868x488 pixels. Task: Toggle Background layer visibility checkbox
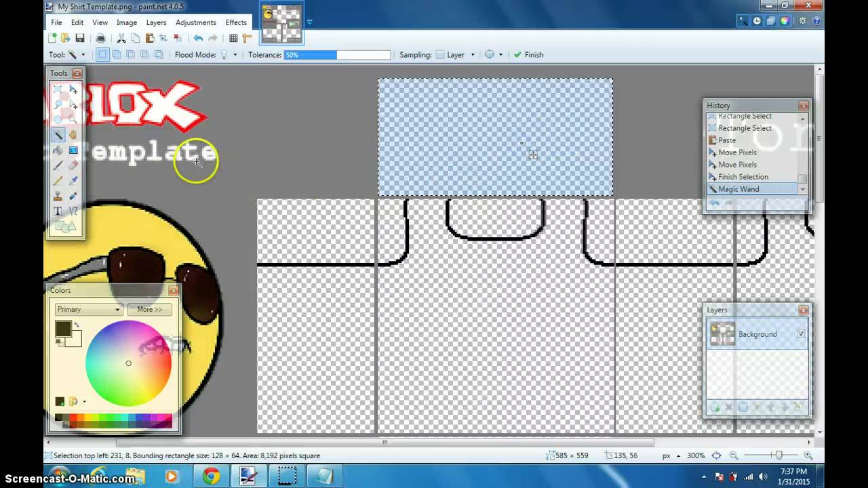coord(801,334)
